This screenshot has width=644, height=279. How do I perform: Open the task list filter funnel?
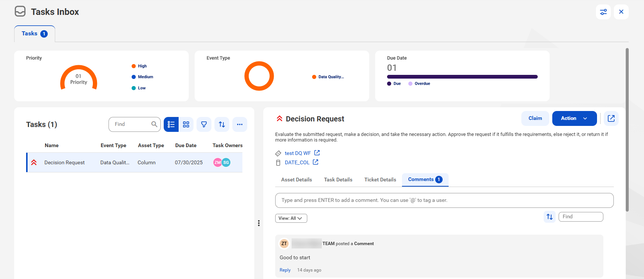coord(204,124)
